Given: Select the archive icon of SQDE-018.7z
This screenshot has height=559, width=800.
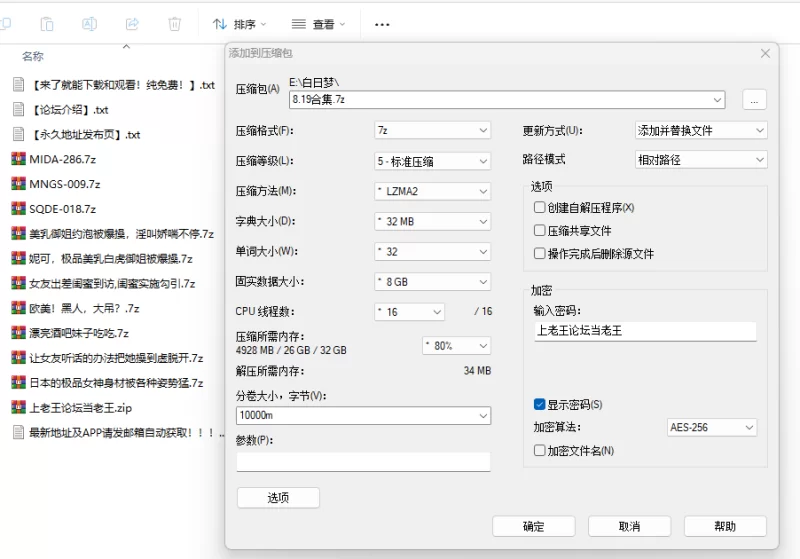Looking at the screenshot, I should tap(18, 209).
